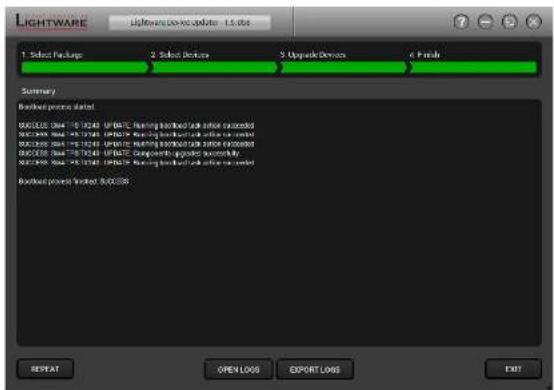Click the Lightware Device Updater title field
Screen dimensions: 554x390
click(x=190, y=22)
